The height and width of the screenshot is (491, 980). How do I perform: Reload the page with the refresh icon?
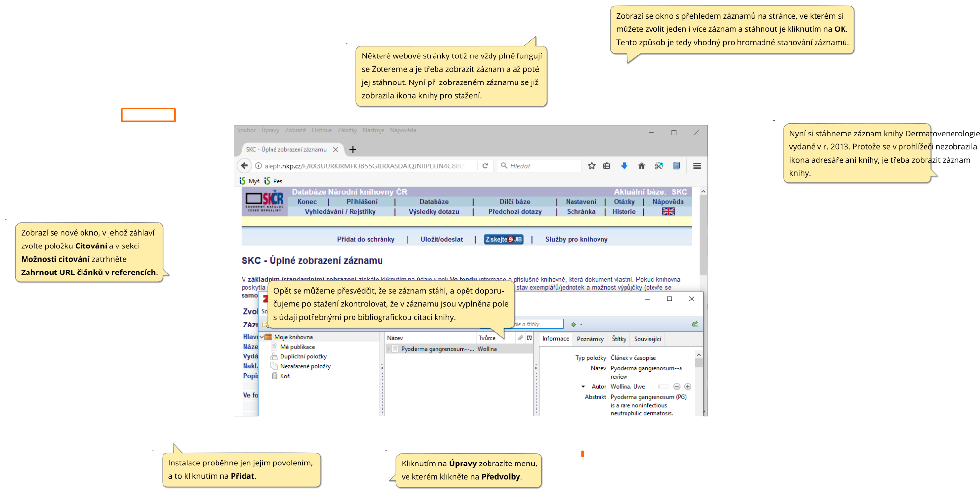click(x=485, y=166)
